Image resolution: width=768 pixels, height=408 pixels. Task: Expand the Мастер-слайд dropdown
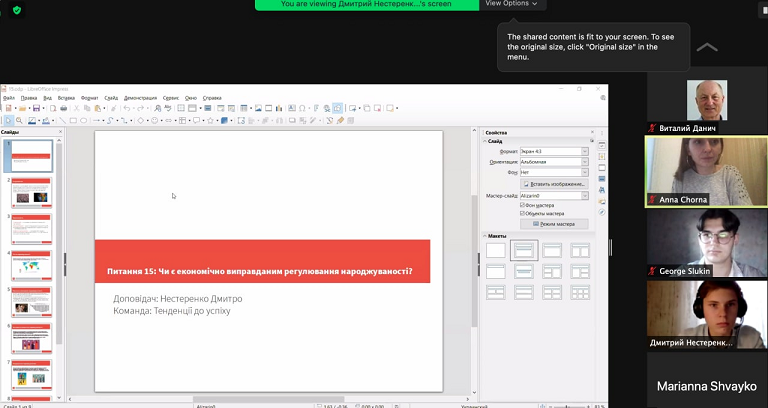click(555, 196)
